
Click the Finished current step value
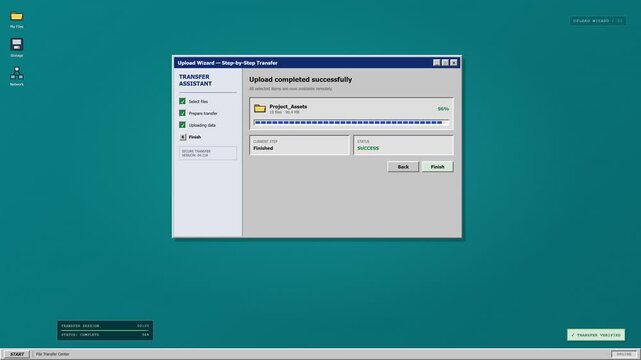[x=263, y=148]
